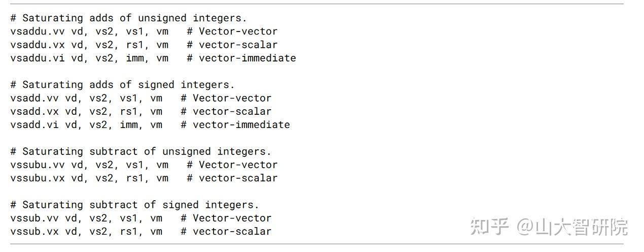This screenshot has width=644, height=252.
Task: Select the vssub.vv instruction mnemonic
Action: (x=34, y=218)
